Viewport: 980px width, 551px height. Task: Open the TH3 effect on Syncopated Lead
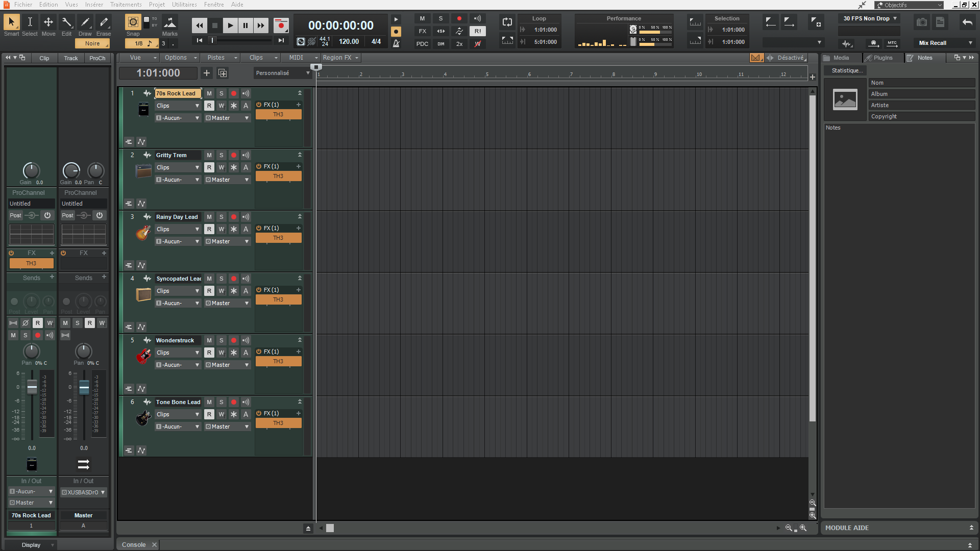click(278, 299)
